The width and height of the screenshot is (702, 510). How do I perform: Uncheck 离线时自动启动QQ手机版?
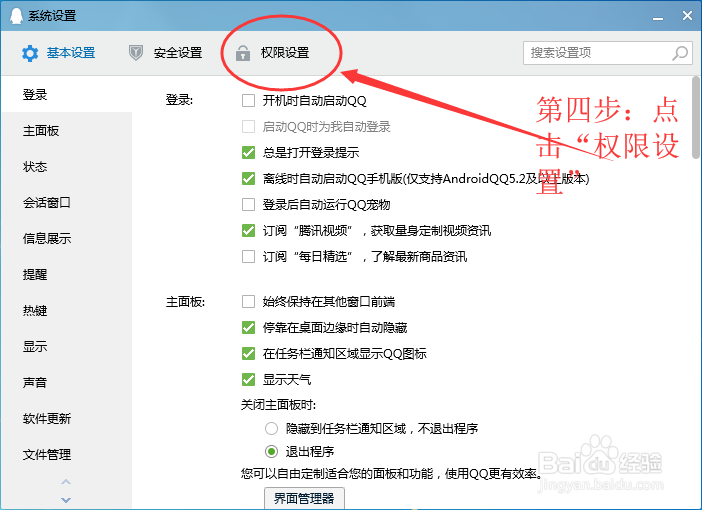(248, 178)
